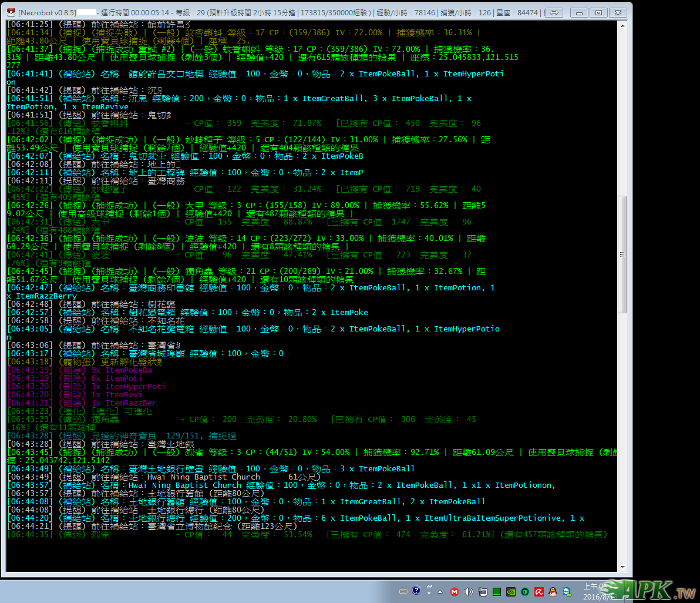Image resolution: width=700 pixels, height=603 pixels.
Task: Click the volume speaker icon
Action: [469, 591]
